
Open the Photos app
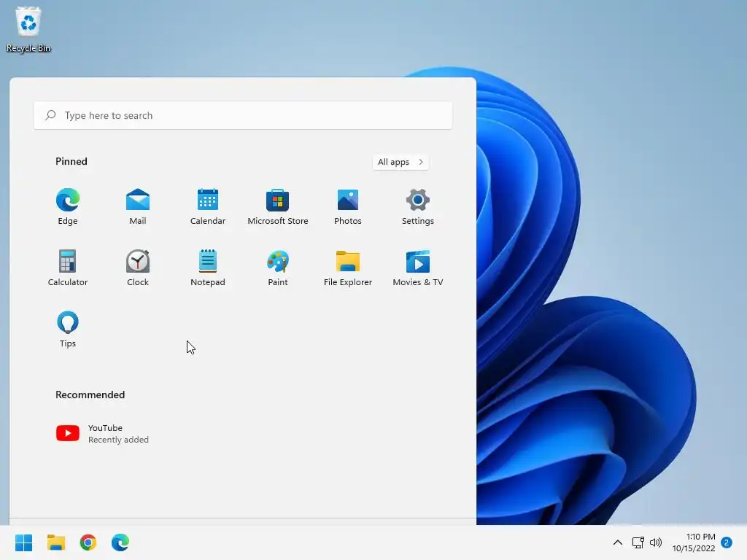(x=348, y=206)
